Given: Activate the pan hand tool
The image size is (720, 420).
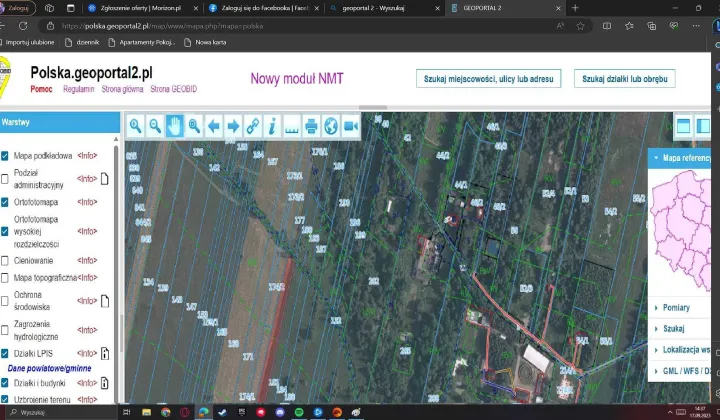Looking at the screenshot, I should coord(174,126).
